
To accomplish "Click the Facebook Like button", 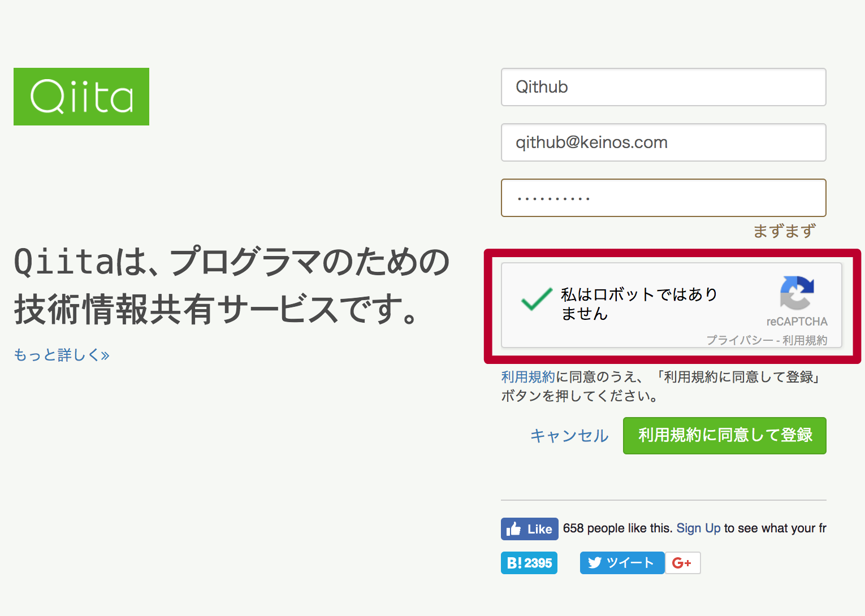I will click(530, 529).
